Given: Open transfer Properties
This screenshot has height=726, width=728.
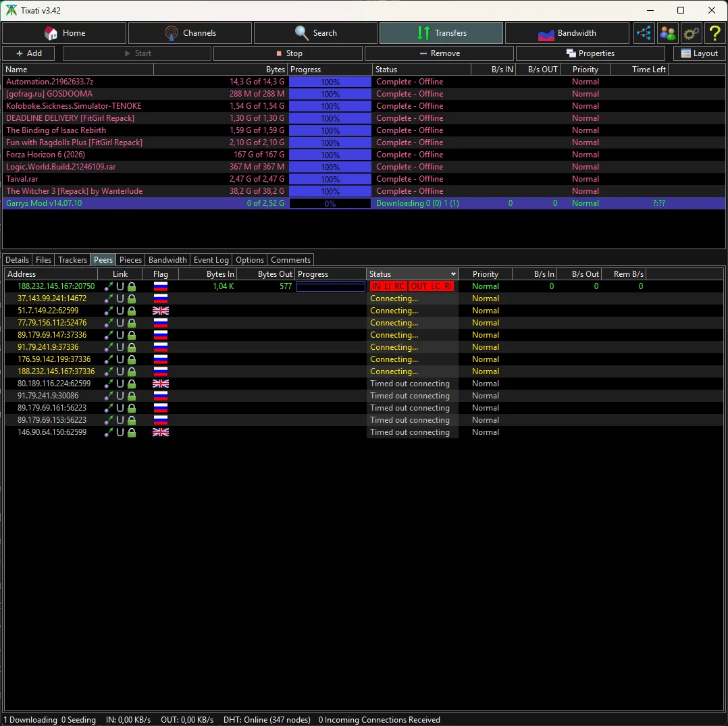Looking at the screenshot, I should (590, 53).
